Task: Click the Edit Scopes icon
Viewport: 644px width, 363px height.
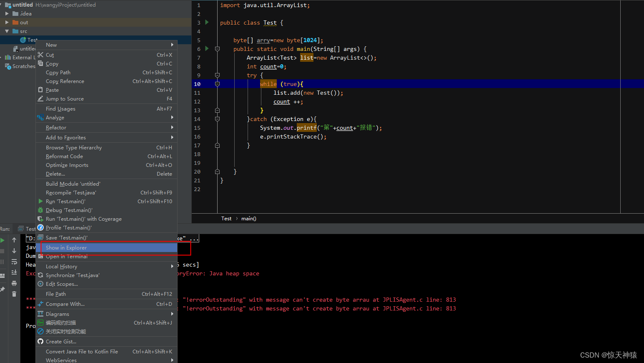Action: pyautogui.click(x=40, y=284)
